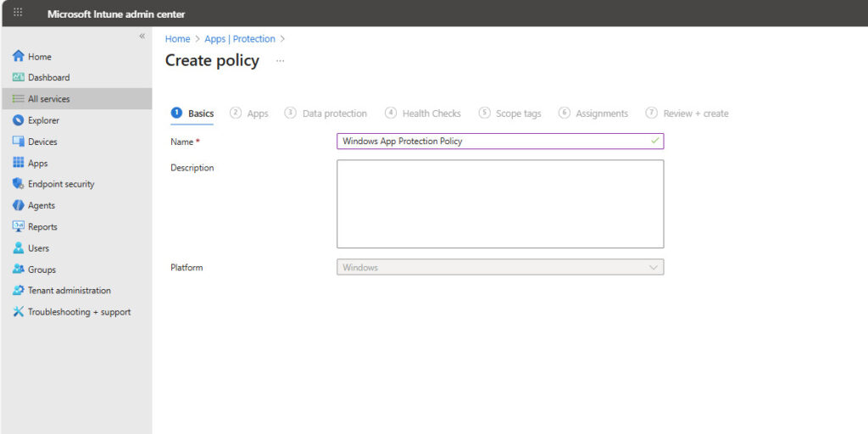Viewport: 868px width, 434px height.
Task: Open the app launcher waffle icon
Action: point(18,13)
